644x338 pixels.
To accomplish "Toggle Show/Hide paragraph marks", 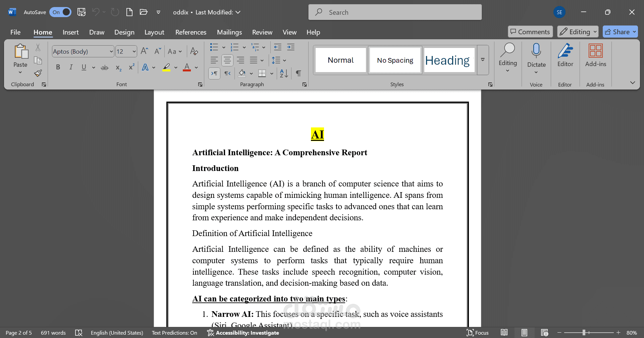I will (298, 73).
